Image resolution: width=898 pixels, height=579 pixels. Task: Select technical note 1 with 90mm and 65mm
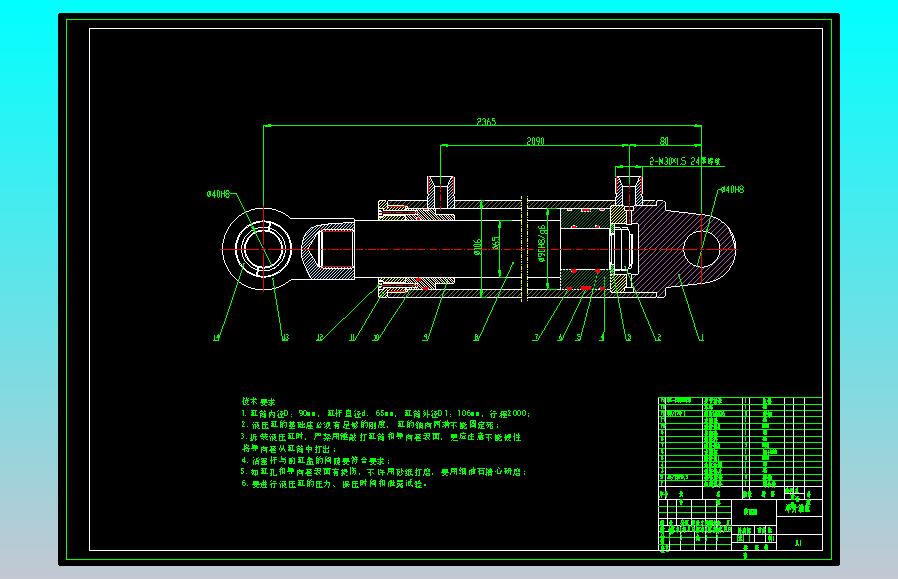(385, 413)
